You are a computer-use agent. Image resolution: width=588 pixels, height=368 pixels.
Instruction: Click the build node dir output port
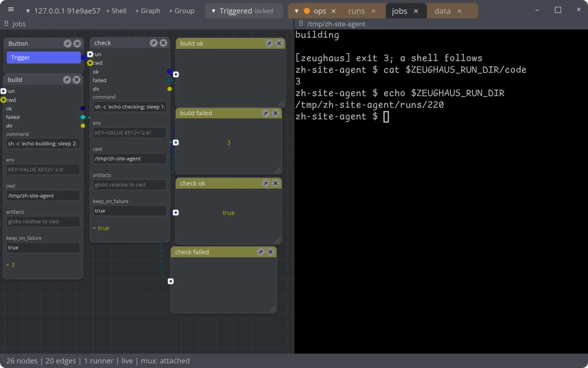tap(83, 126)
